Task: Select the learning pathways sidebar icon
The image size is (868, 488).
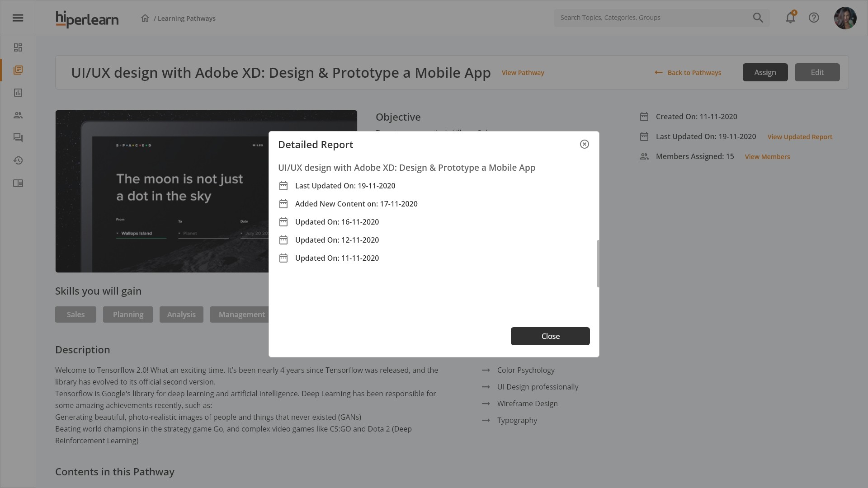Action: 18,70
